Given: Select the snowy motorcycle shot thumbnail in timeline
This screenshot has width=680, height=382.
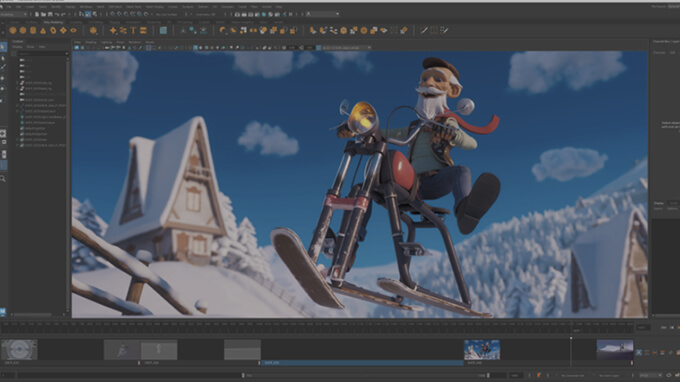Looking at the screenshot, I should (x=482, y=349).
